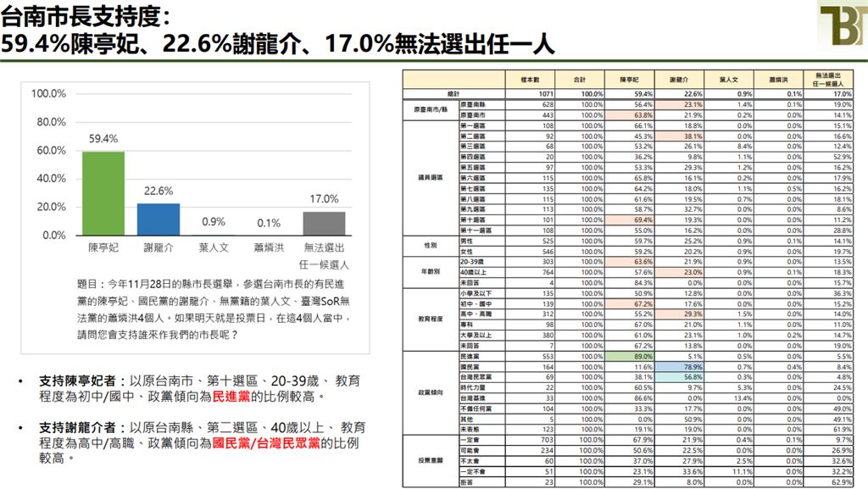Click the '女性' row label

tap(467, 252)
